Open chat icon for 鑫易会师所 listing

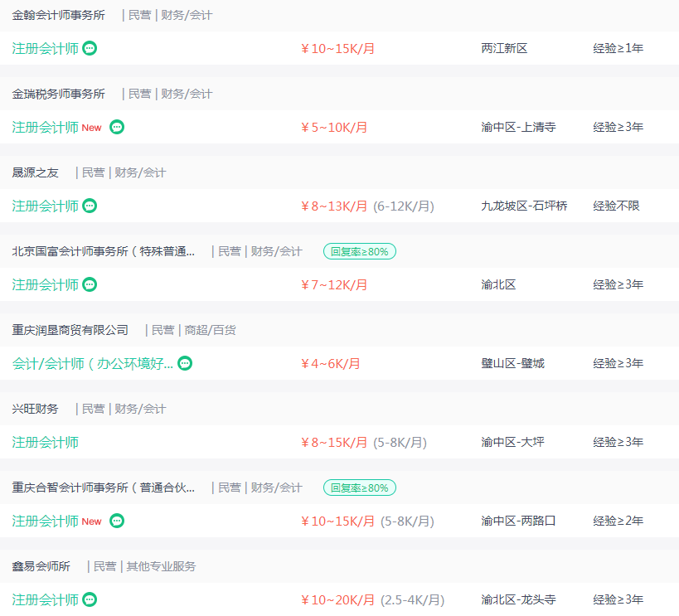[x=90, y=599]
